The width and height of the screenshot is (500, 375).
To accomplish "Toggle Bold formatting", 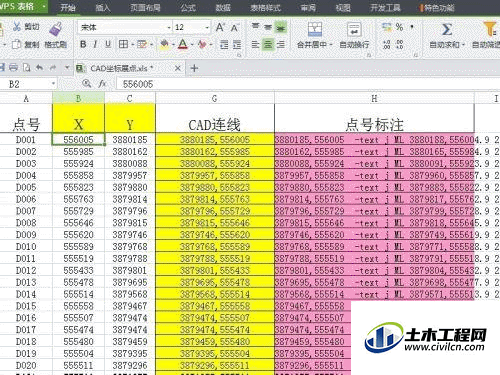I will 83,44.
